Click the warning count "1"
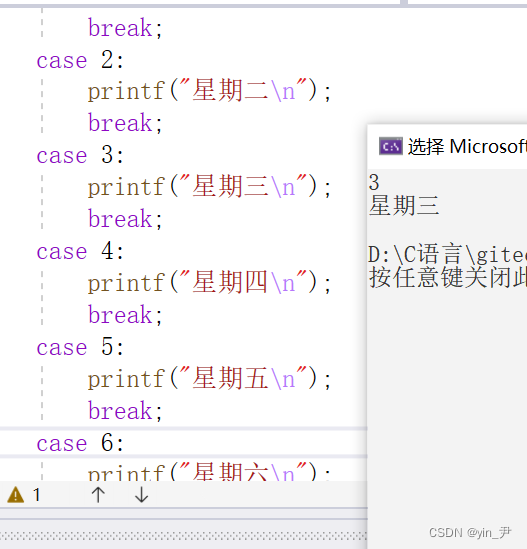The height and width of the screenshot is (549, 527). point(36,495)
